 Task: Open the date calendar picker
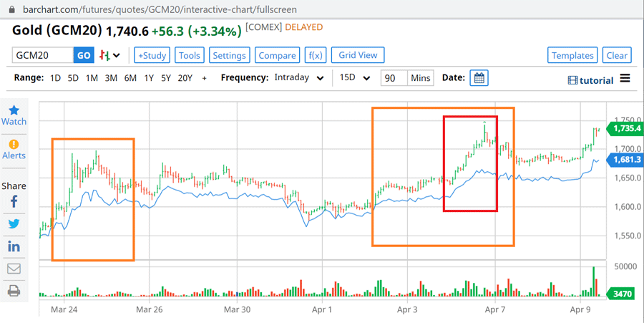(479, 78)
